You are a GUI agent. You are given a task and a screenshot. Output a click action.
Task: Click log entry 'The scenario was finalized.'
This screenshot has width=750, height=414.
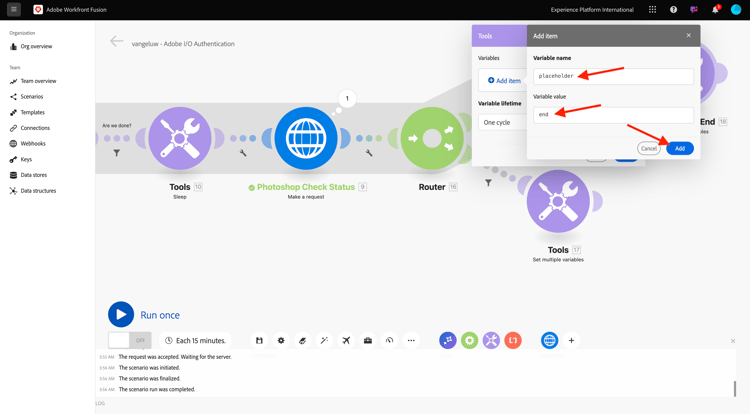point(149,379)
